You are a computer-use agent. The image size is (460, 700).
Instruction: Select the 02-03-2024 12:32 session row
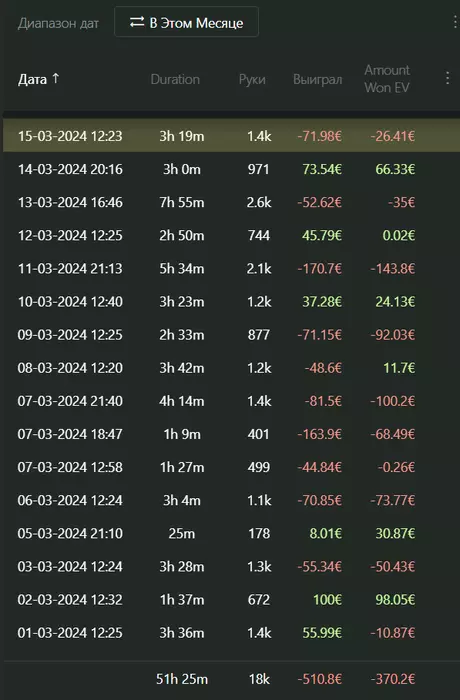click(x=231, y=599)
